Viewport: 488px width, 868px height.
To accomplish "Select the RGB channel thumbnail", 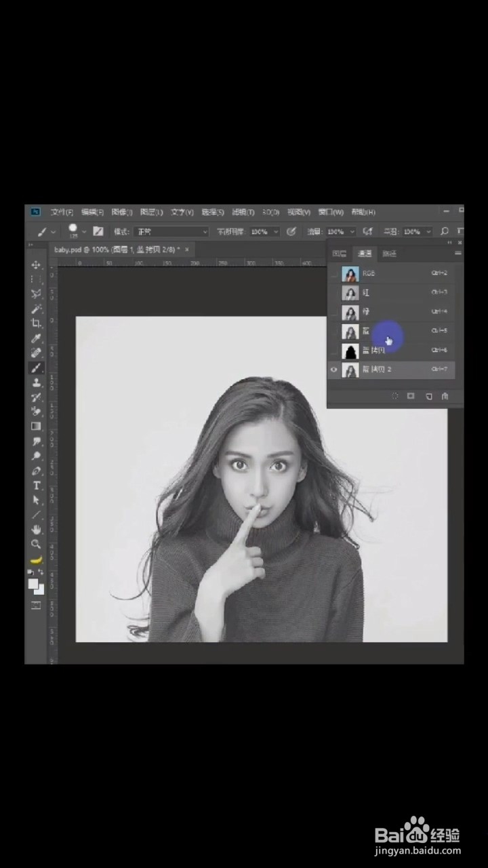I will [350, 273].
